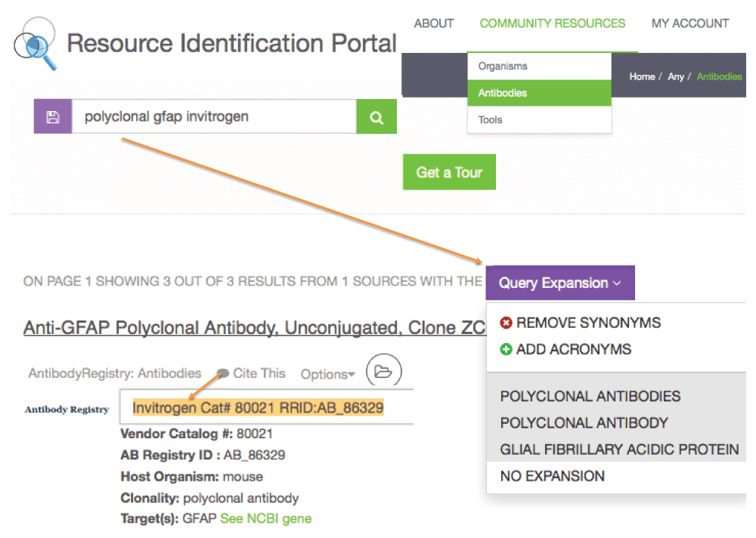Image resolution: width=756 pixels, height=538 pixels.
Task: Click the AB Registry ID : AB_86329 line
Action: click(203, 455)
